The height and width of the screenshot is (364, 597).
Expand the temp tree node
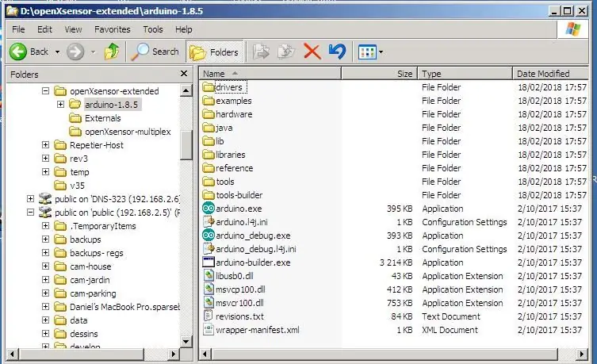(46, 172)
